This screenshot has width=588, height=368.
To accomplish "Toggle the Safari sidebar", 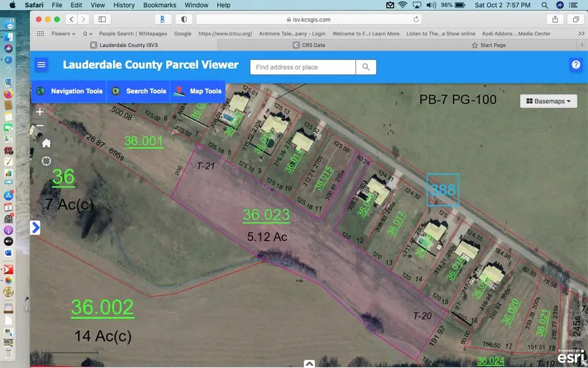I will 102,19.
